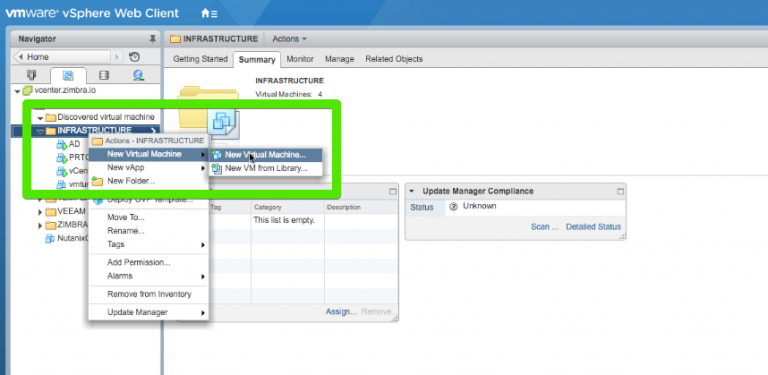The height and width of the screenshot is (375, 768).
Task: Collapse Update Manager Compliance panel triangle
Action: pos(411,191)
